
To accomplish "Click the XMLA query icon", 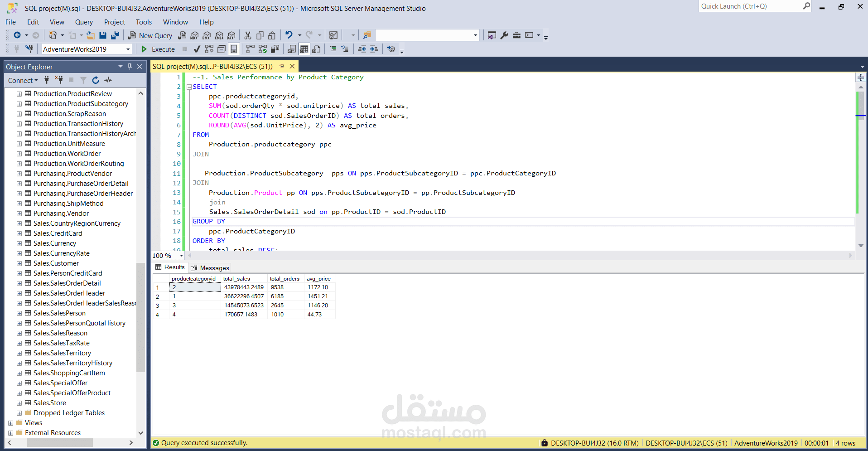I will (x=219, y=35).
